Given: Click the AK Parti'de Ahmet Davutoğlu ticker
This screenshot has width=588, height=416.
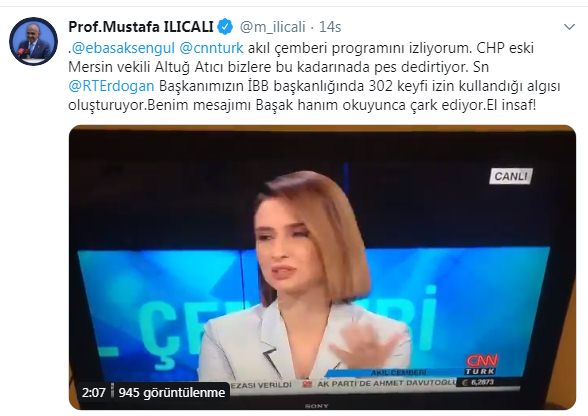Looking at the screenshot, I should (384, 383).
